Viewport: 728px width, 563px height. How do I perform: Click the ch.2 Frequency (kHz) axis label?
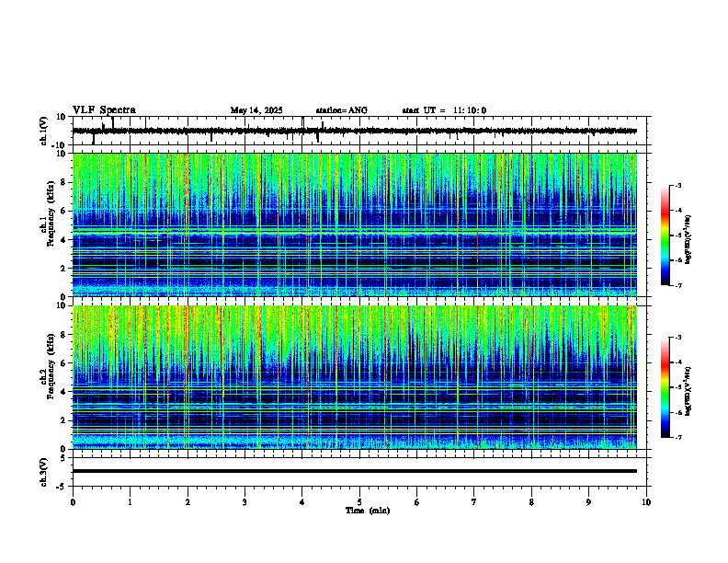point(49,367)
